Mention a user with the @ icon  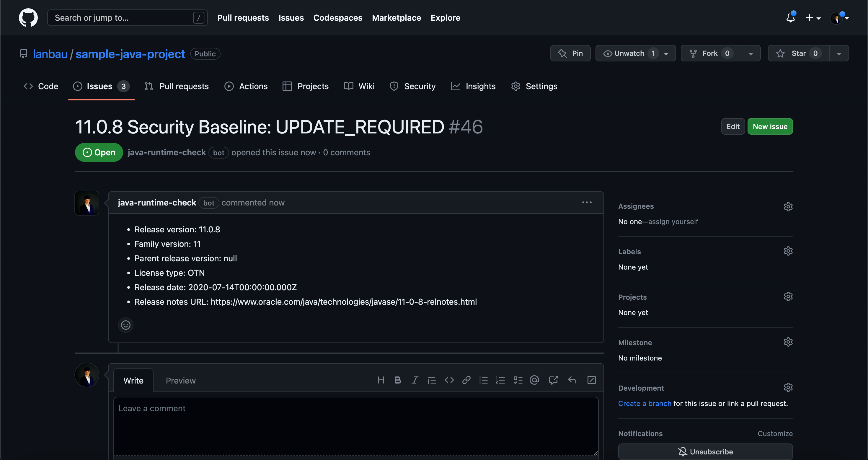point(534,380)
